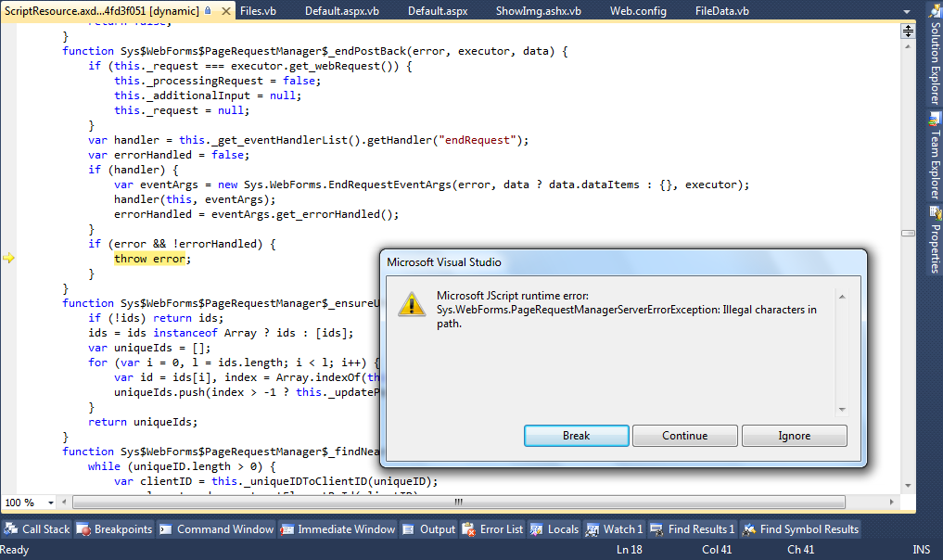
Task: Click the Call Stack icon
Action: tap(11, 528)
